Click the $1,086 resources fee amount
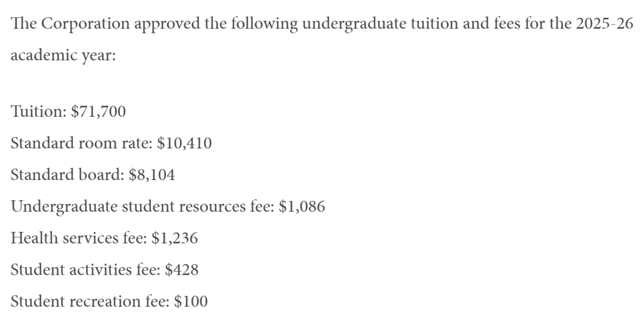The height and width of the screenshot is (323, 644). [302, 207]
